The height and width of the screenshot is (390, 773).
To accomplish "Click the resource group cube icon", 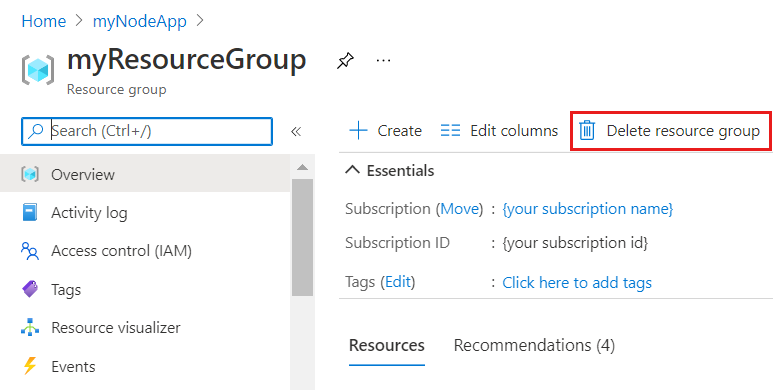I will click(37, 71).
